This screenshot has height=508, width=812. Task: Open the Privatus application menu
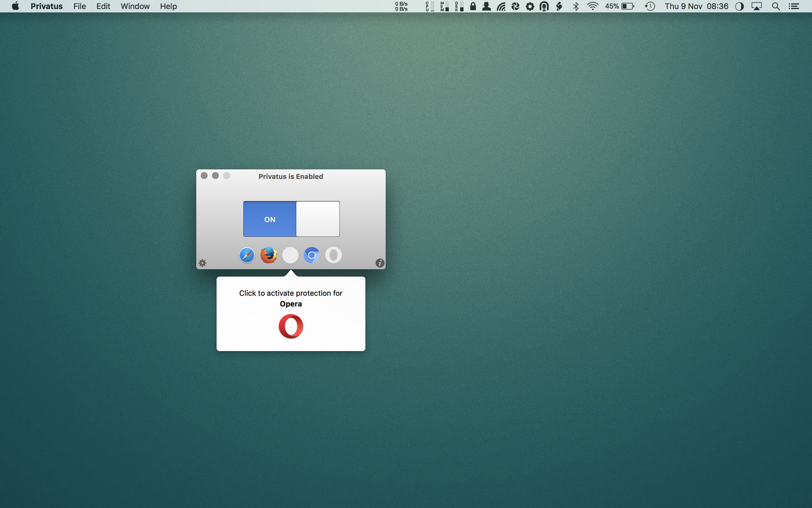click(47, 6)
